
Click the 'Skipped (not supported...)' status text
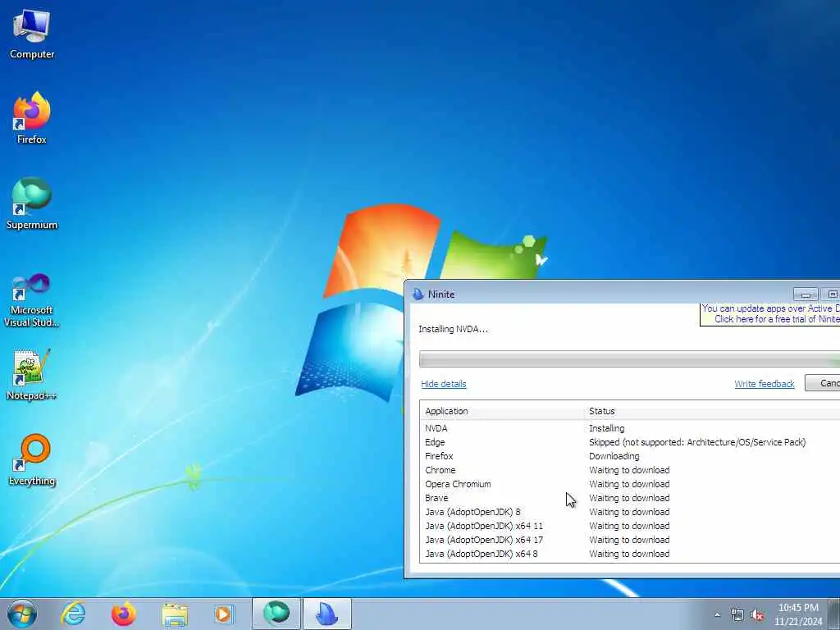(x=697, y=442)
